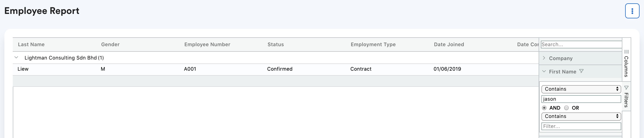Open the three-dot options menu

[x=632, y=11]
